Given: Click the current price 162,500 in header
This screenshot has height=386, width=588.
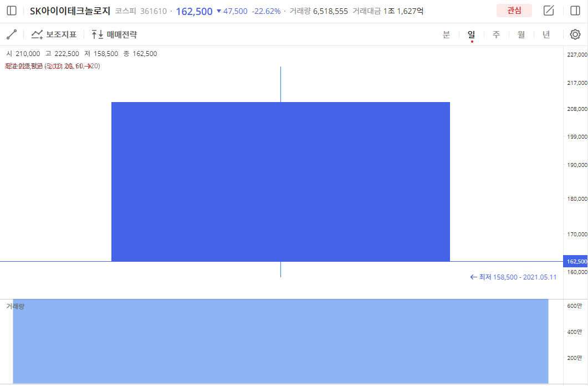Looking at the screenshot, I should coord(195,11).
